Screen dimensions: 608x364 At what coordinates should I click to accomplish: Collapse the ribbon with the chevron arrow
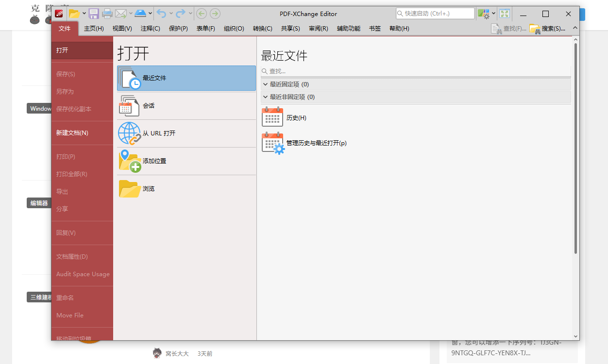575,29
